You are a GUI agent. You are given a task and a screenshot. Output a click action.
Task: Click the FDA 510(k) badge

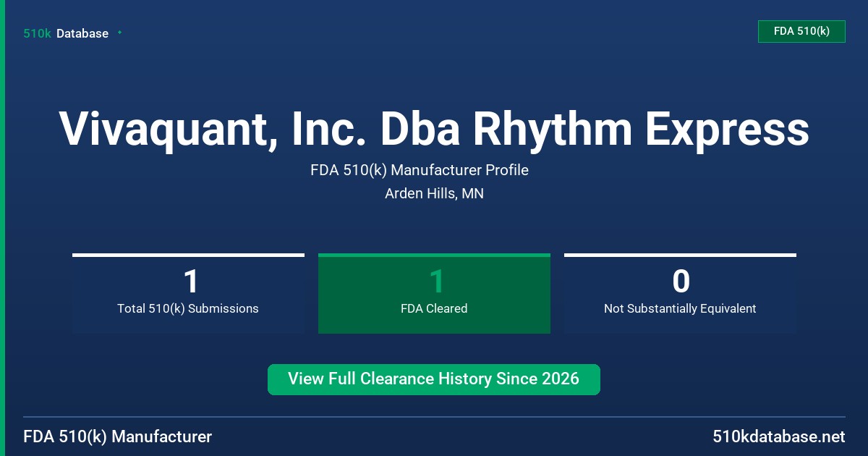pos(801,31)
